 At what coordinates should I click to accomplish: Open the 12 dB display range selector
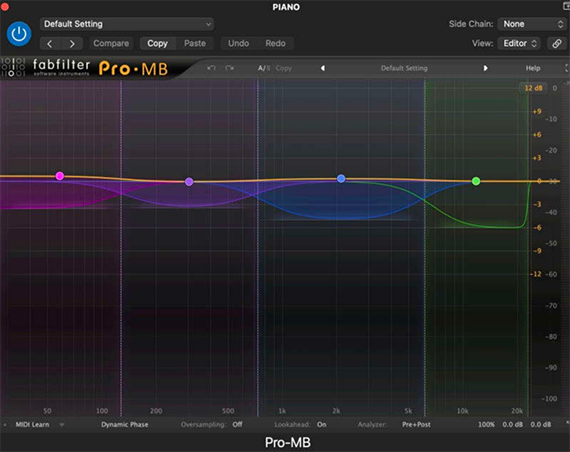533,88
